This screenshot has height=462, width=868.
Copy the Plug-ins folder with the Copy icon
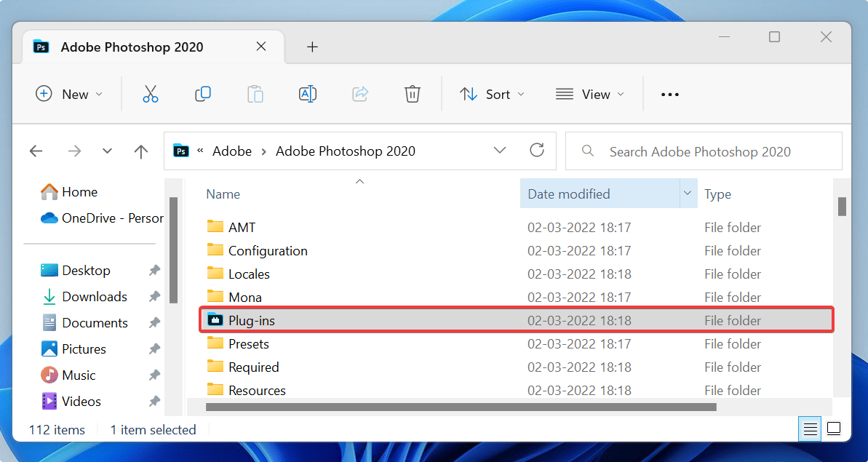pyautogui.click(x=203, y=94)
